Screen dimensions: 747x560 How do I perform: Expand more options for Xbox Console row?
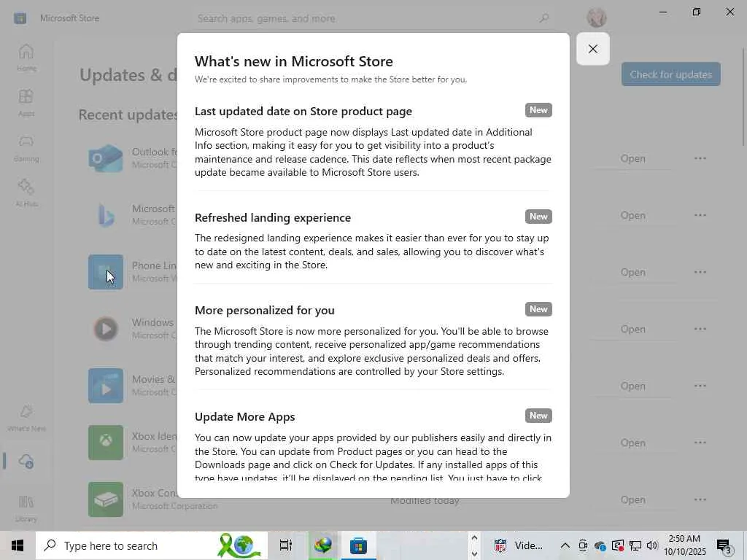[x=700, y=499]
